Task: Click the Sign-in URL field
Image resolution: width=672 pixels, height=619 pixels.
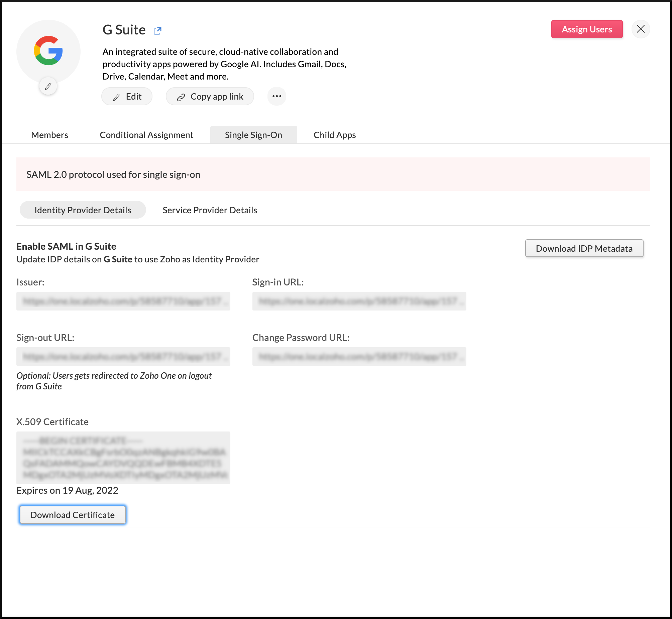Action: tap(359, 301)
